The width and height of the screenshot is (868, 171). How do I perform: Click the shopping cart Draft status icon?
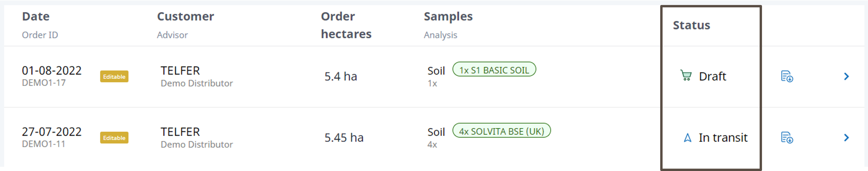(686, 75)
